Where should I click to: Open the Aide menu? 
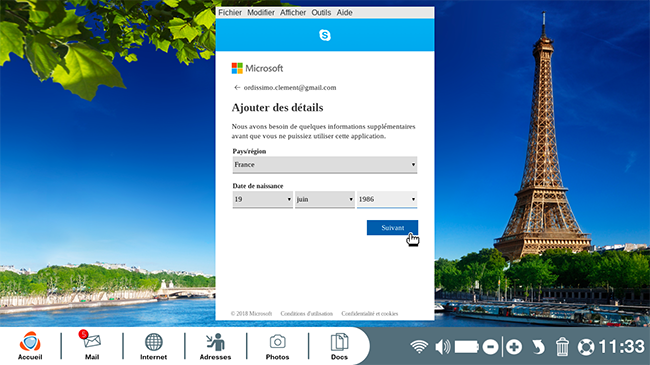[344, 12]
